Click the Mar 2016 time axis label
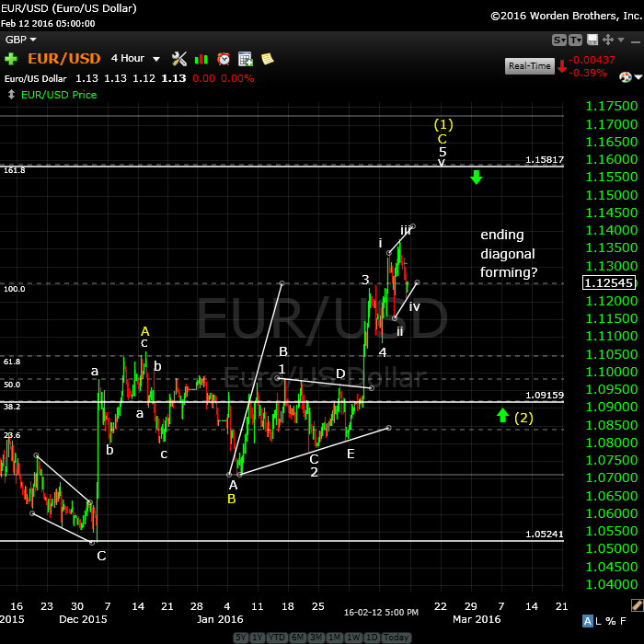The image size is (644, 644). pos(477,619)
